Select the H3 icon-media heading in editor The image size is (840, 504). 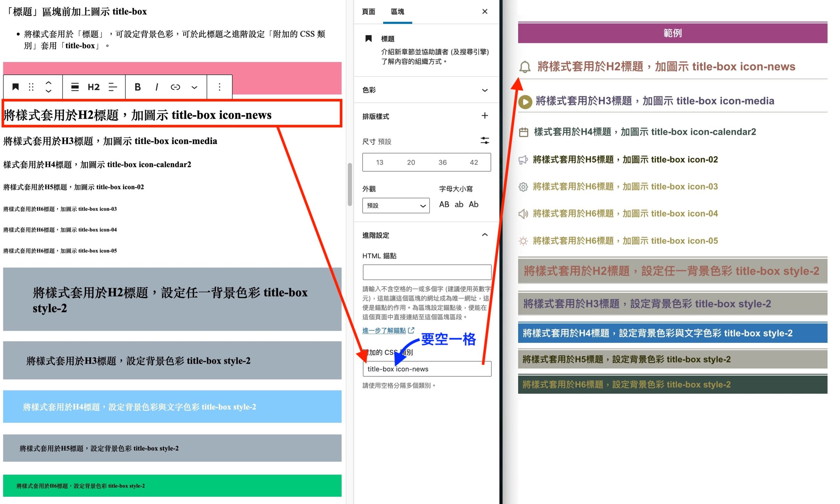110,141
